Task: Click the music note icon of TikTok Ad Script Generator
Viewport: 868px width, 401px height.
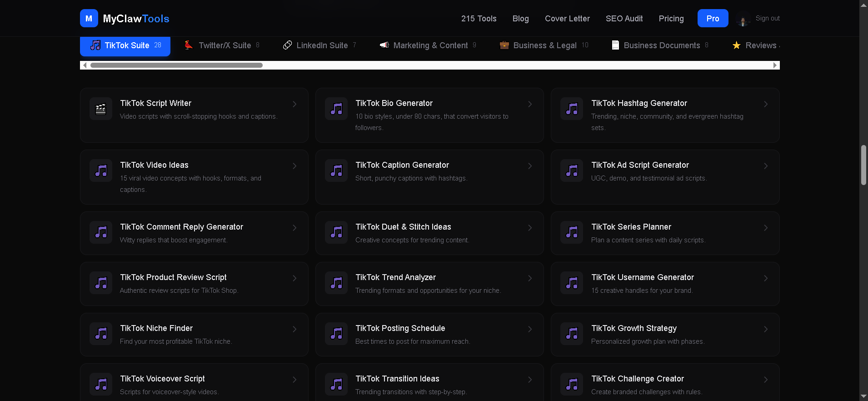Action: point(572,170)
